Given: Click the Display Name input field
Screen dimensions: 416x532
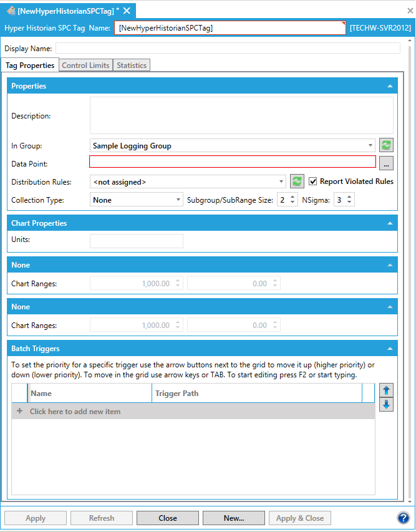Looking at the screenshot, I should click(228, 49).
